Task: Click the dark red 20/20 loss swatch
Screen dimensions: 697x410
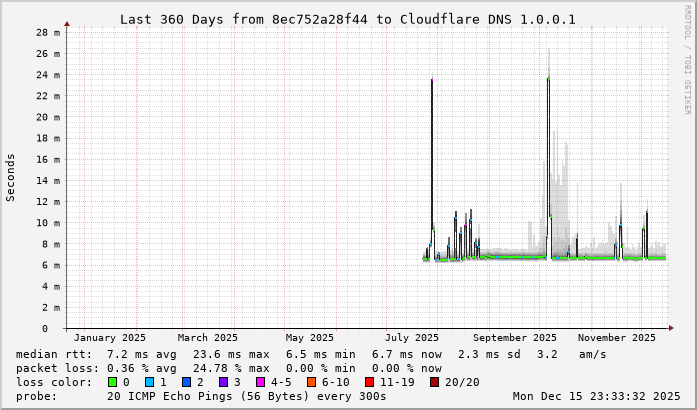Action: coord(435,382)
